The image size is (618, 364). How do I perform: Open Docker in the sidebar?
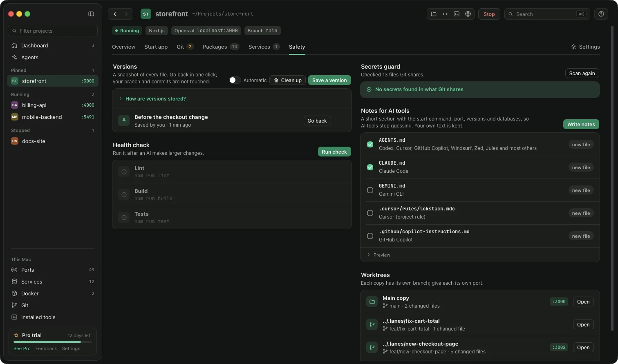pos(53,293)
